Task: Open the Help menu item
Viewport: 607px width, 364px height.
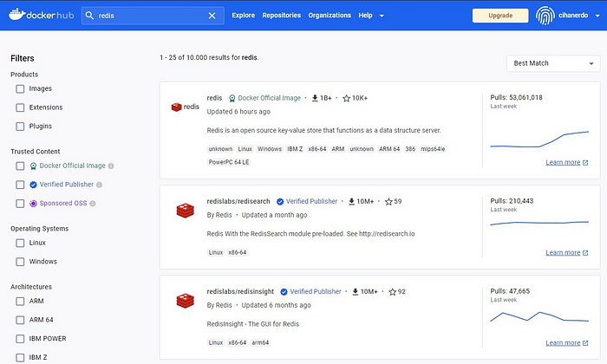Action: point(365,16)
